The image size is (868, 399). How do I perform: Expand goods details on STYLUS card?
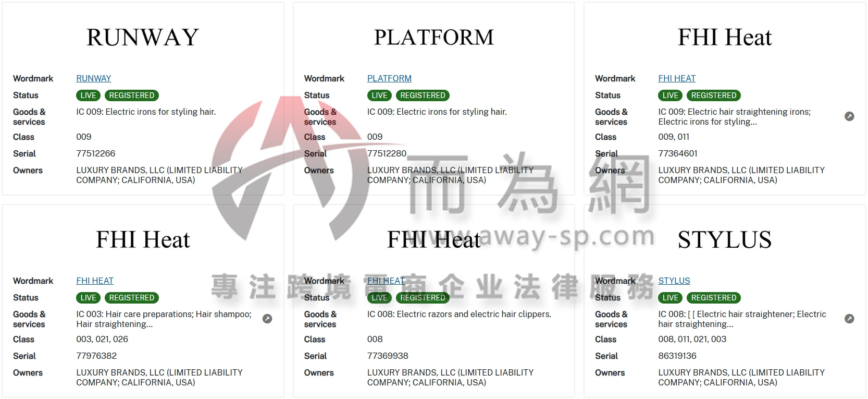click(849, 319)
